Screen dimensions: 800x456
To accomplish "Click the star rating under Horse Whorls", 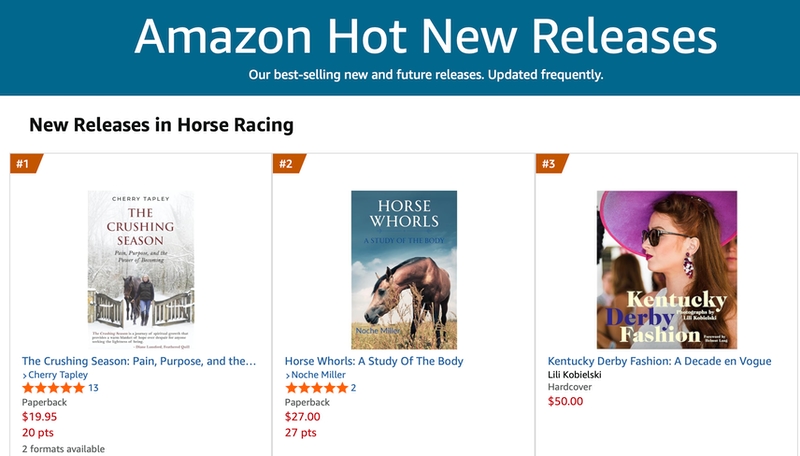I will coord(316,388).
